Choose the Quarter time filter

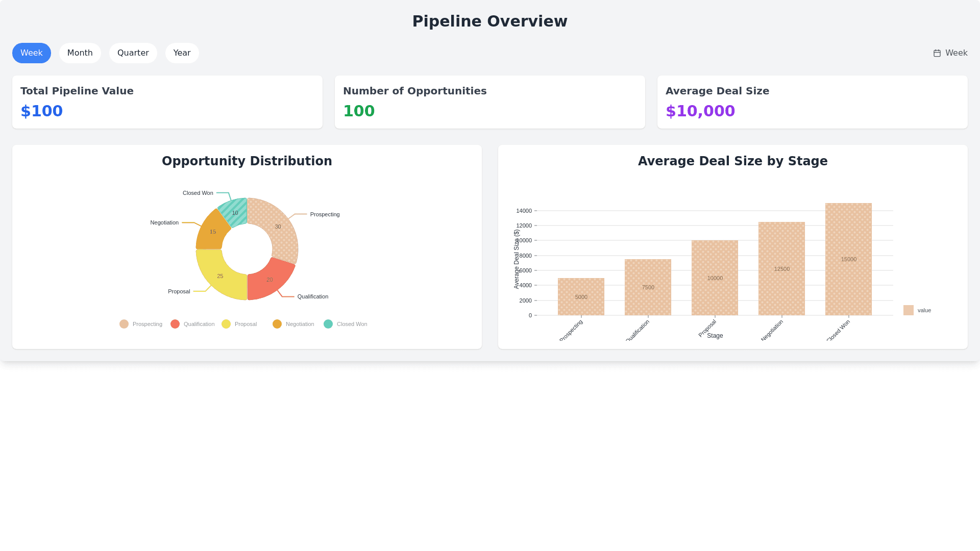tap(133, 53)
